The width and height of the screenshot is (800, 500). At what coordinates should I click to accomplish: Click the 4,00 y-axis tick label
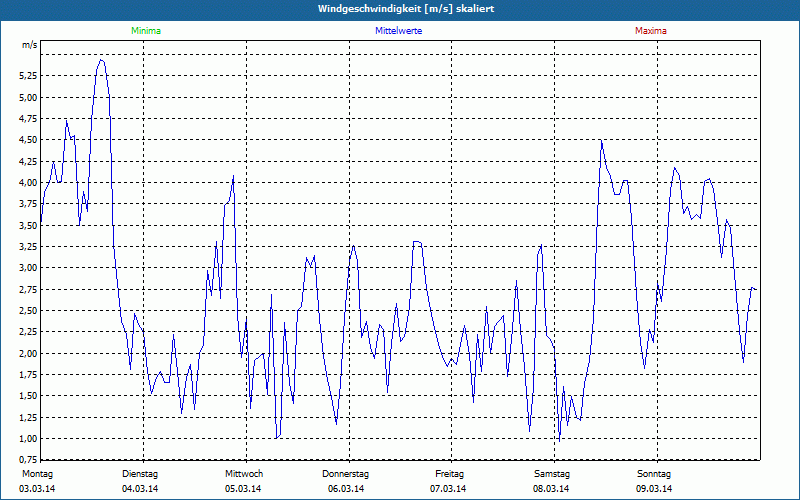28,183
